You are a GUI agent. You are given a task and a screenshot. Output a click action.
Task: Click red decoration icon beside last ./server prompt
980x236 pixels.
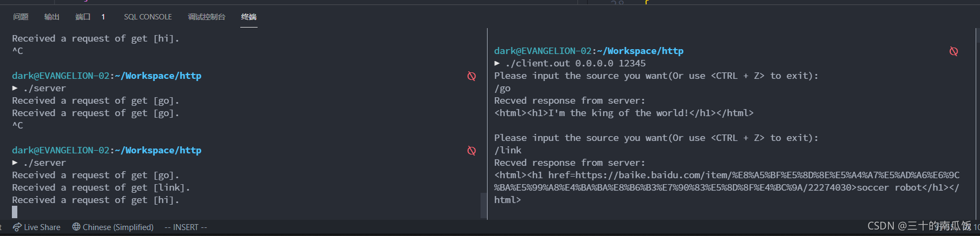tap(471, 151)
